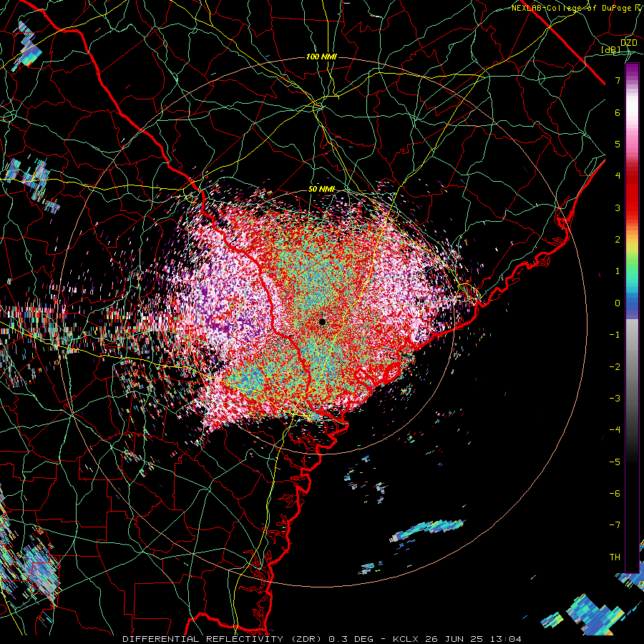Click the DIFFERENTIAL REFLECTIVITY (ZDR) title text
The height and width of the screenshot is (644, 644).
[223, 639]
